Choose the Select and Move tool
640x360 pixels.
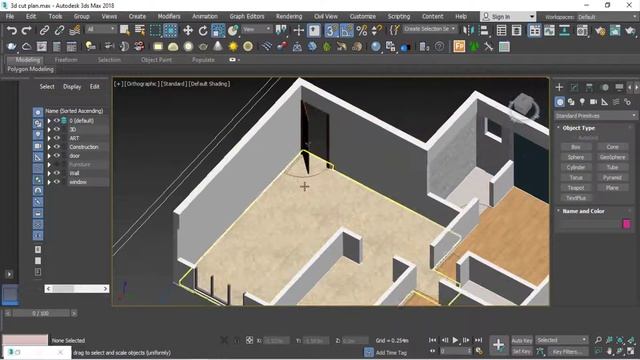tap(188, 30)
